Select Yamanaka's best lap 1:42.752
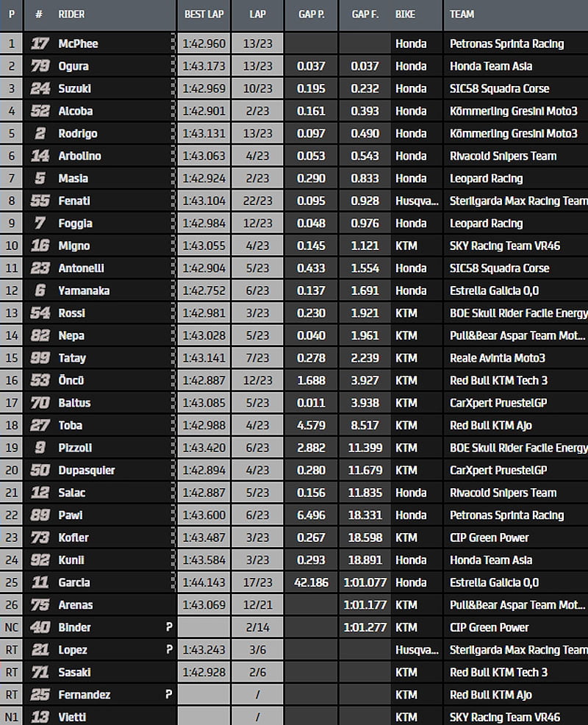The width and height of the screenshot is (588, 725). point(204,290)
